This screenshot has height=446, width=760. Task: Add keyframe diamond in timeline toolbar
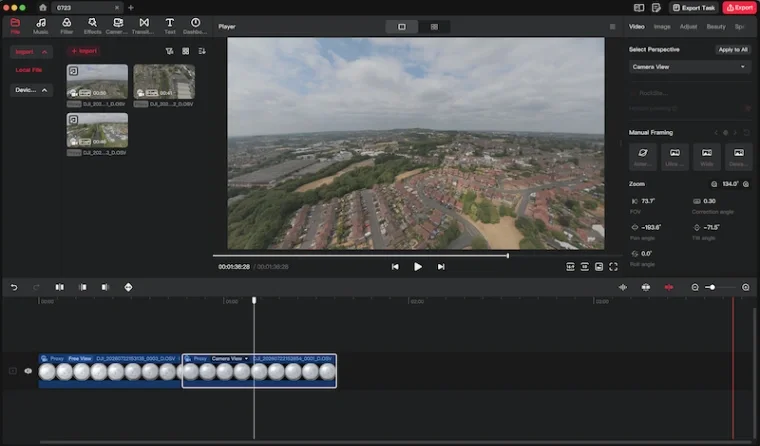coord(128,287)
